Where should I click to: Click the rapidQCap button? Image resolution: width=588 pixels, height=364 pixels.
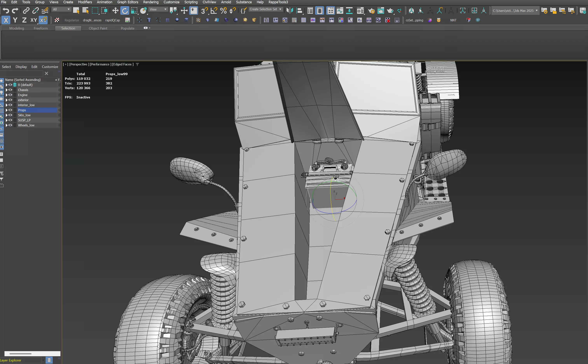click(113, 20)
